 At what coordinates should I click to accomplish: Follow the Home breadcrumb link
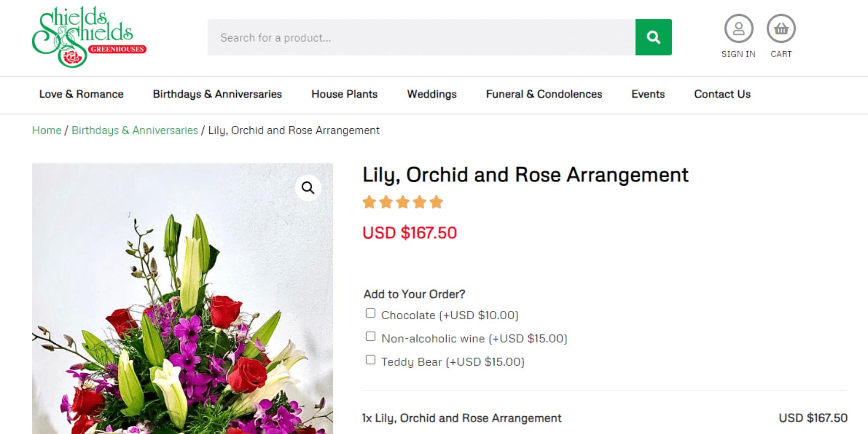[47, 130]
